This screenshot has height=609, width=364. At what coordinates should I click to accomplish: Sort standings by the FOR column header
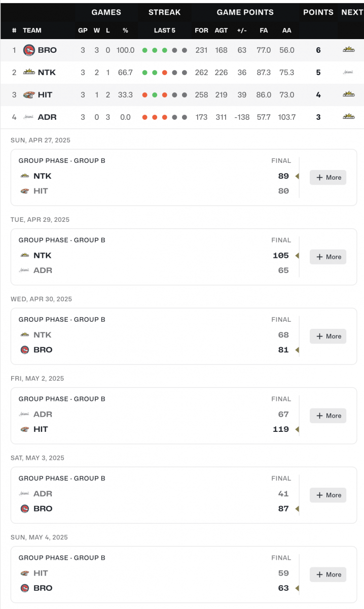[202, 30]
